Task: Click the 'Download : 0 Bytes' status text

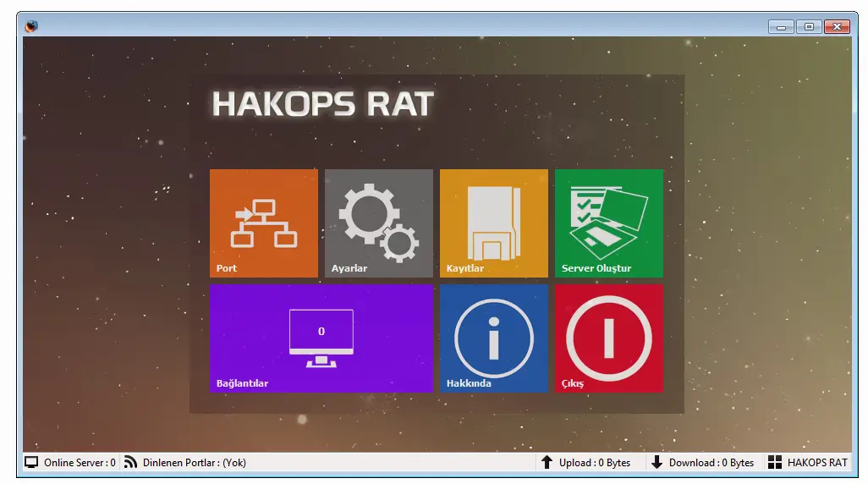Action: (x=711, y=462)
